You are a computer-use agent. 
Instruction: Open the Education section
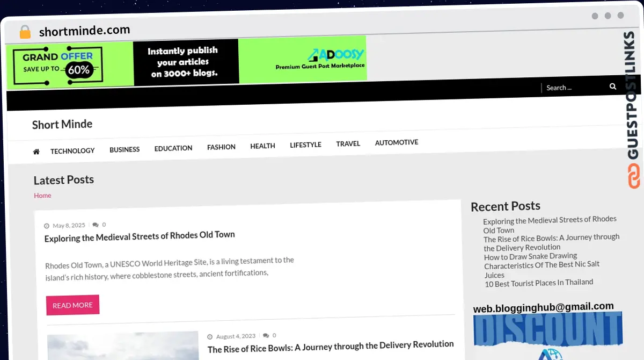173,148
